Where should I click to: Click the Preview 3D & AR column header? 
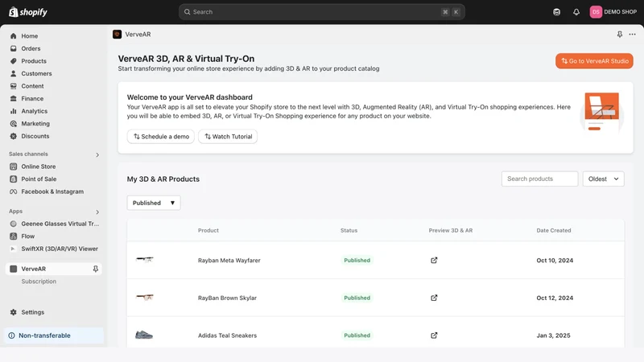(451, 230)
